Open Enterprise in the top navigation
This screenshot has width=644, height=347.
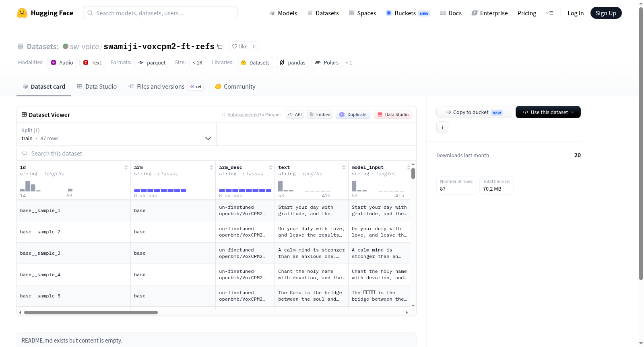click(x=489, y=13)
